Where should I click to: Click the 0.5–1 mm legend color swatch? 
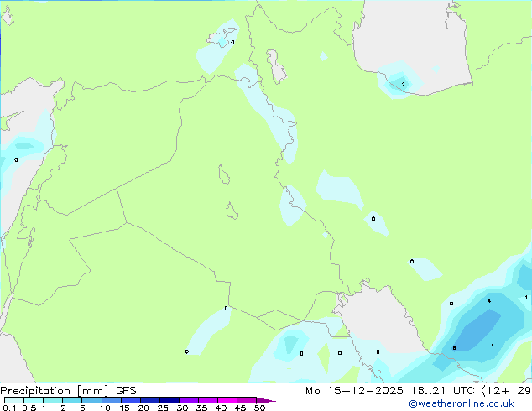point(34,400)
